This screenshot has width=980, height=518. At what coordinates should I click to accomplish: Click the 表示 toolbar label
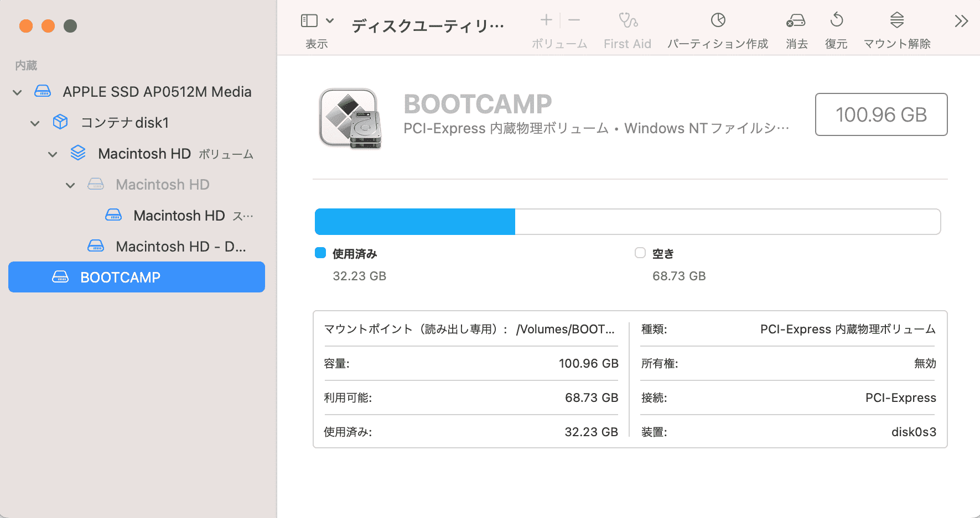[x=317, y=44]
